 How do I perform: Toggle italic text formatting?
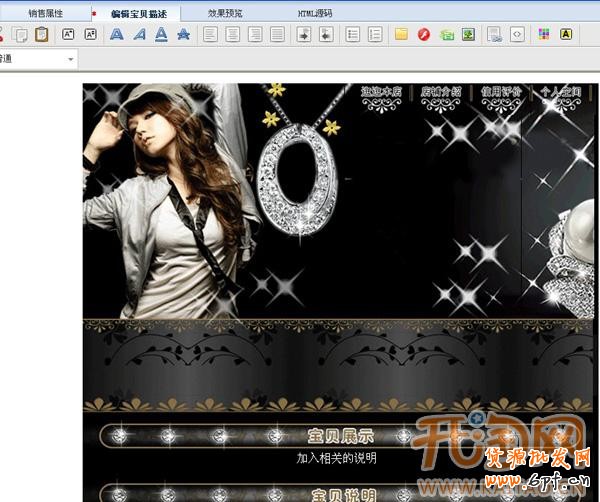click(x=139, y=35)
